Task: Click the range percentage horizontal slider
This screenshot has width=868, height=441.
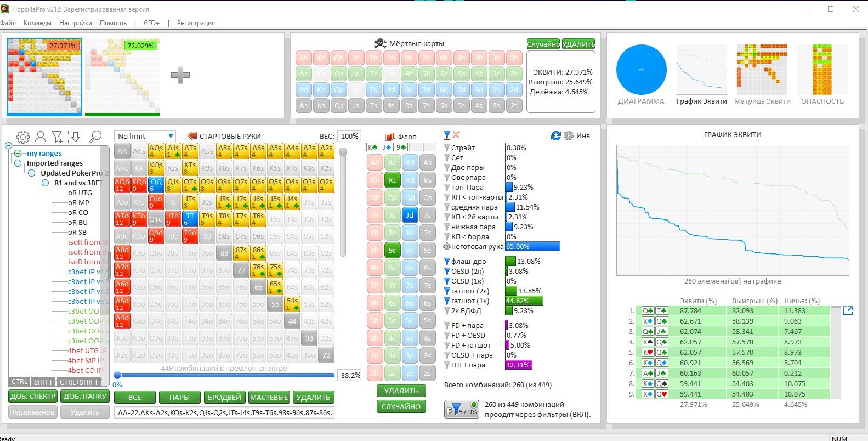Action: click(x=225, y=375)
